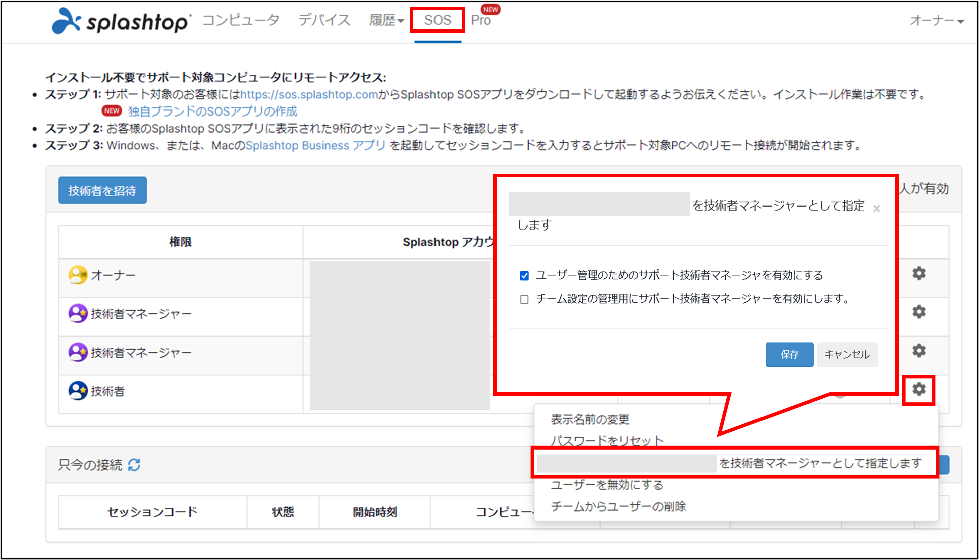Viewport: 979px width, 560px height.
Task: Click the Splashtop logo
Action: coord(121,21)
